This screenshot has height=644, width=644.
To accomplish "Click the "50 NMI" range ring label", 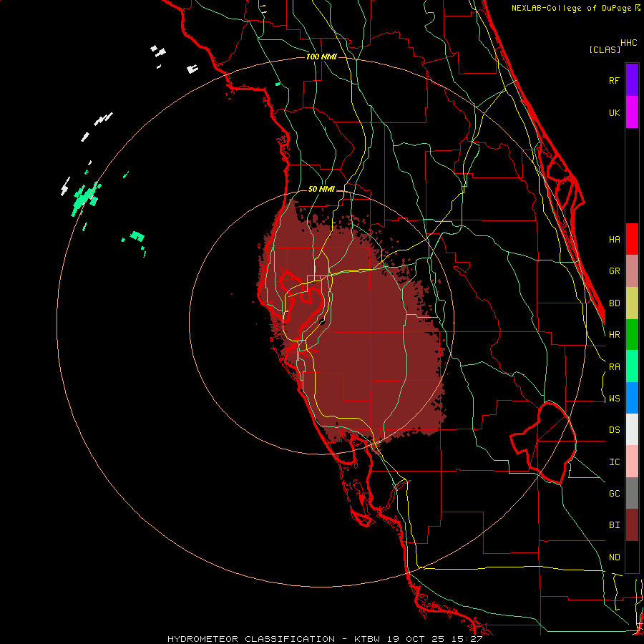I will coord(321,189).
